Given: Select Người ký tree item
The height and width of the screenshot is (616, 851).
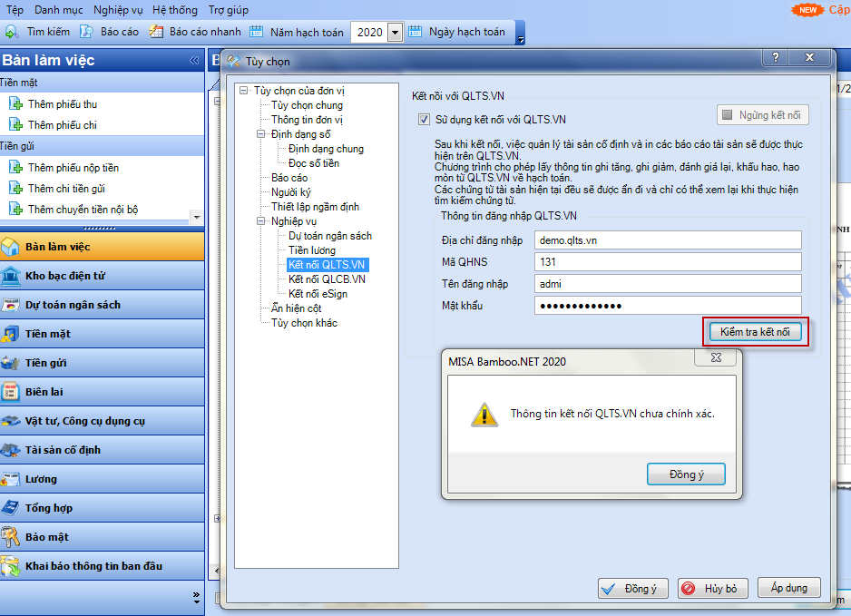Looking at the screenshot, I should [291, 192].
